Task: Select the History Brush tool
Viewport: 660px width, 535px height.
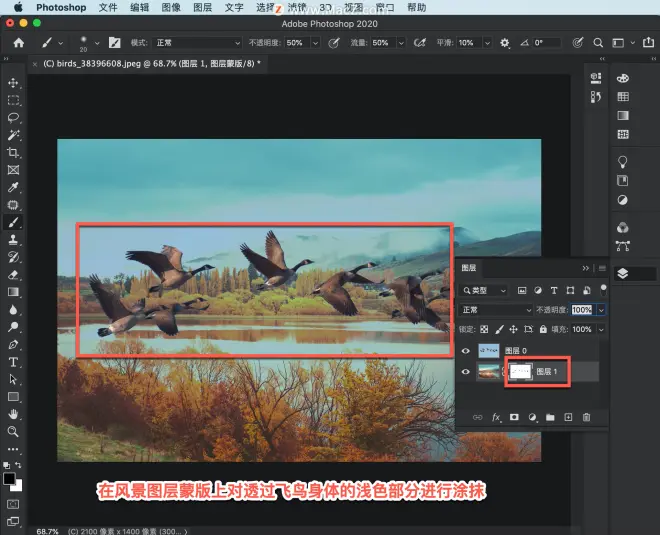Action: pyautogui.click(x=13, y=257)
